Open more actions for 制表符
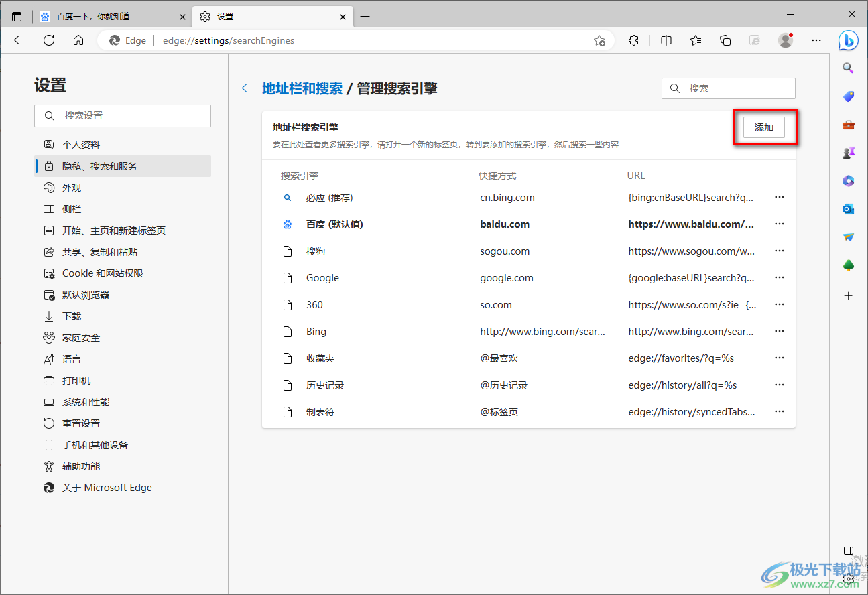 pos(779,412)
